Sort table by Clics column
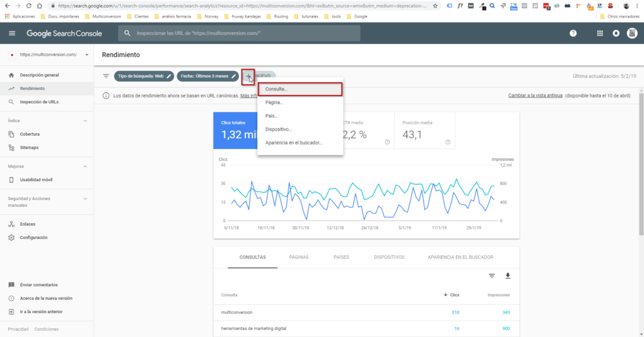644x337 pixels. coord(452,295)
